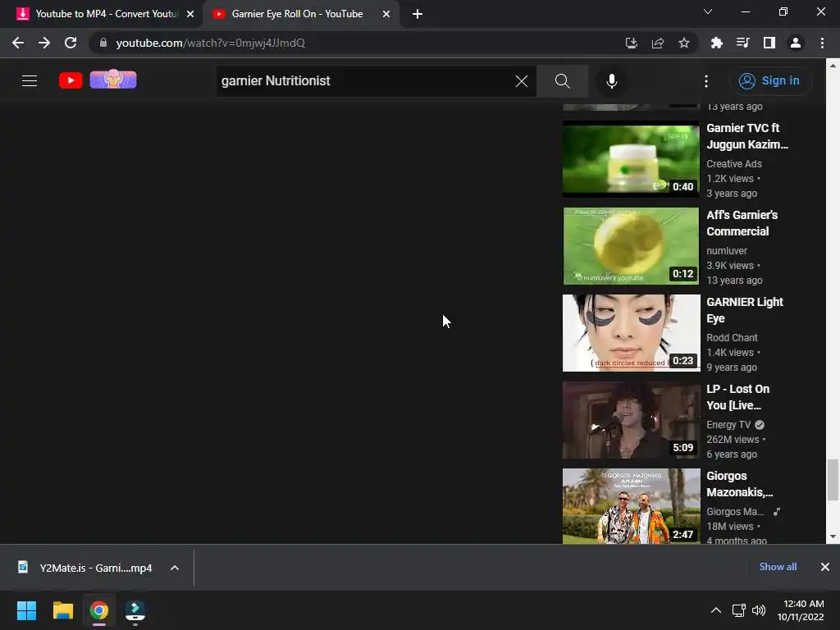Screen dimensions: 840x630
Task: Show all downloads
Action: click(x=778, y=567)
